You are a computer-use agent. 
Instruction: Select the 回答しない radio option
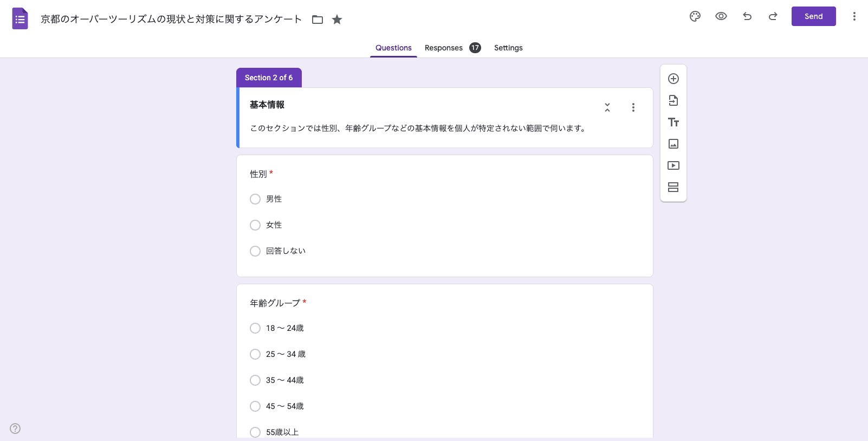click(x=255, y=251)
